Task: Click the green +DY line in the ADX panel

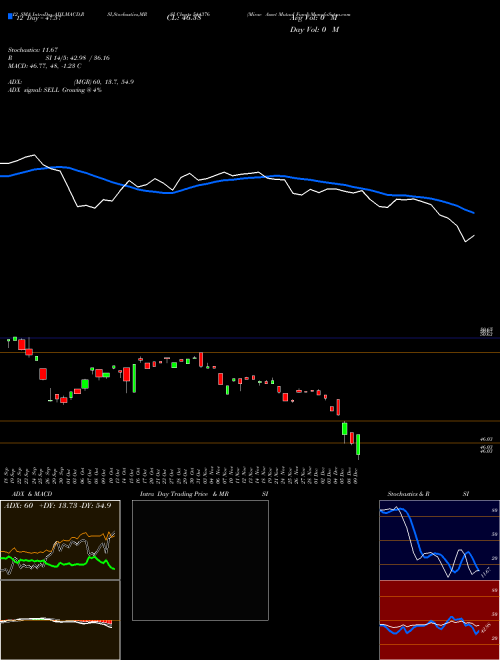Action: coord(59,563)
